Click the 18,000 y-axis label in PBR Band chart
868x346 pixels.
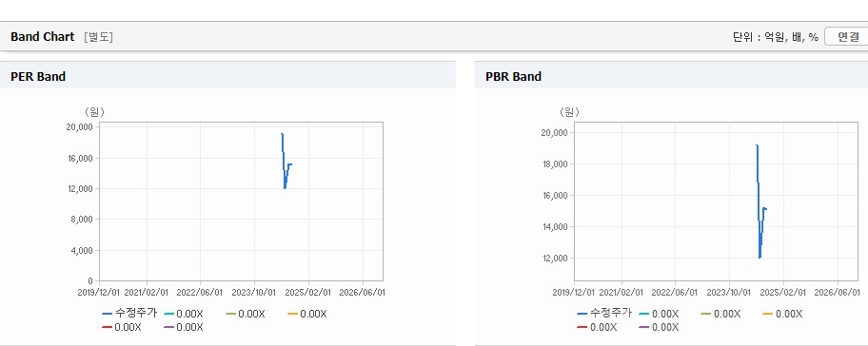click(x=555, y=164)
